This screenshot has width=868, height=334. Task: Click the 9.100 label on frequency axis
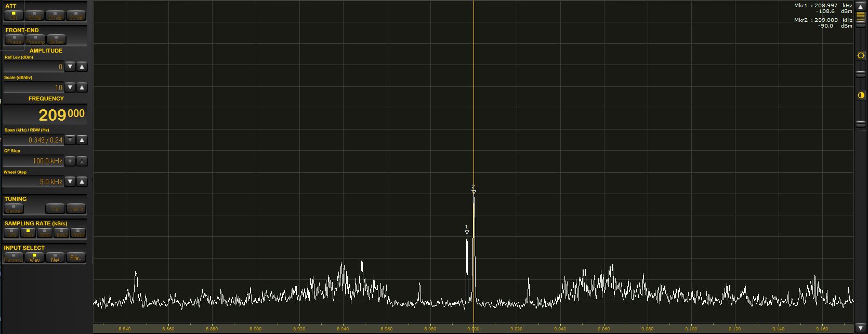coord(691,329)
